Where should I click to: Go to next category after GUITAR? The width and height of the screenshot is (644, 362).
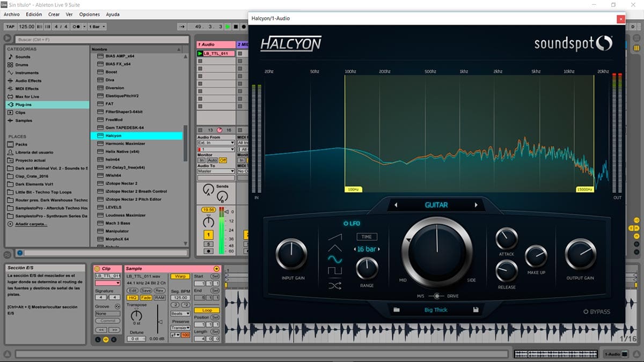(x=475, y=205)
